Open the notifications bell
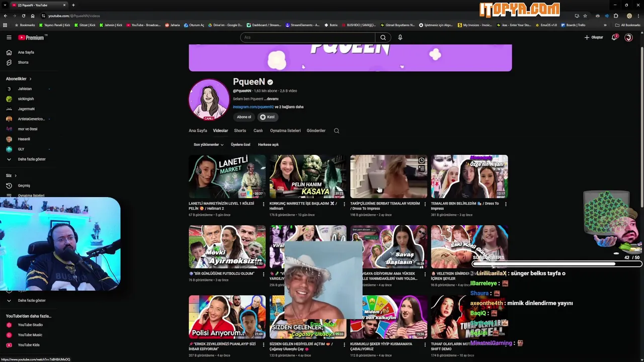 614,37
